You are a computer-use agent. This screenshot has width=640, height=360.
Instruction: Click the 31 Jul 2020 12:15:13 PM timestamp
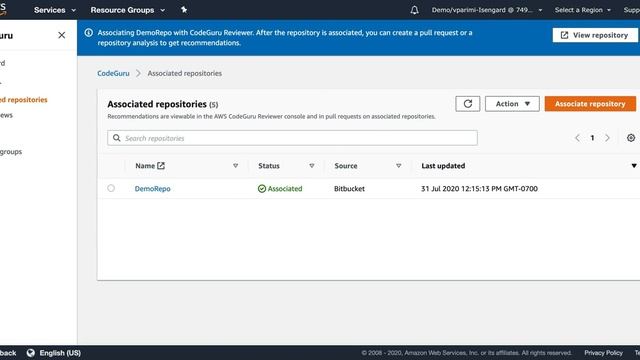tap(480, 189)
